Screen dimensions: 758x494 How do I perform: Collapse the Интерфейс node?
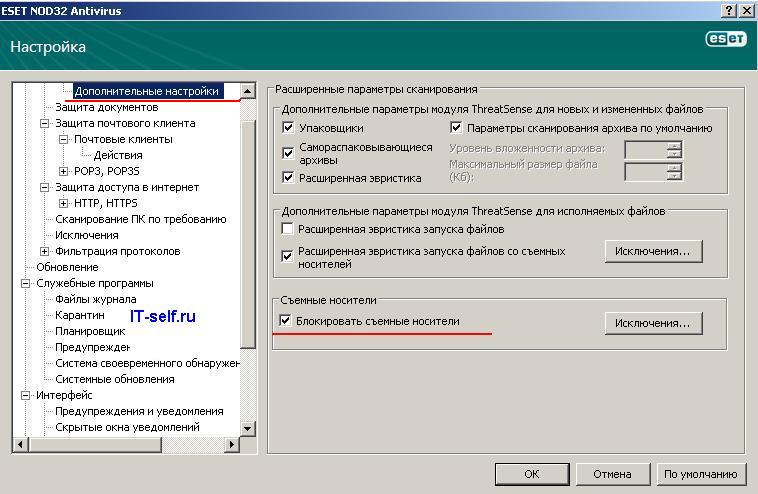pos(26,395)
